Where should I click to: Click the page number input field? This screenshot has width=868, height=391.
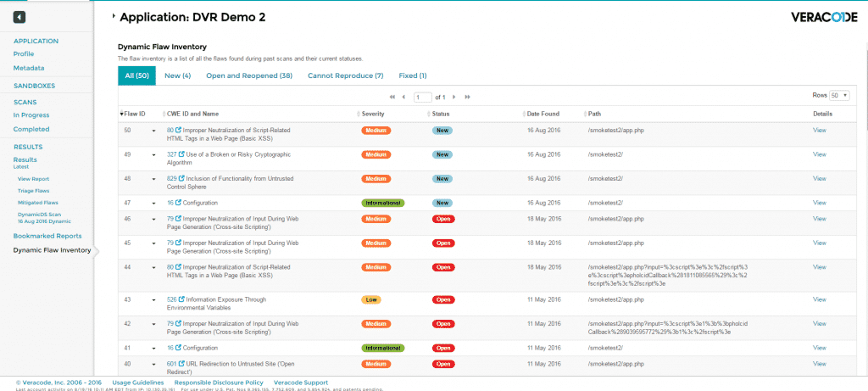click(x=423, y=98)
